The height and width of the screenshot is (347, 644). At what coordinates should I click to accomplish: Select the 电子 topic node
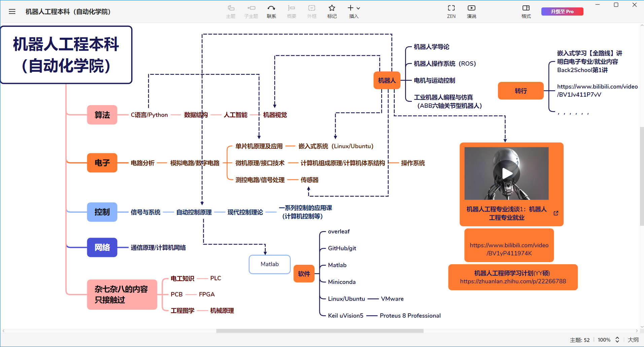(x=102, y=163)
